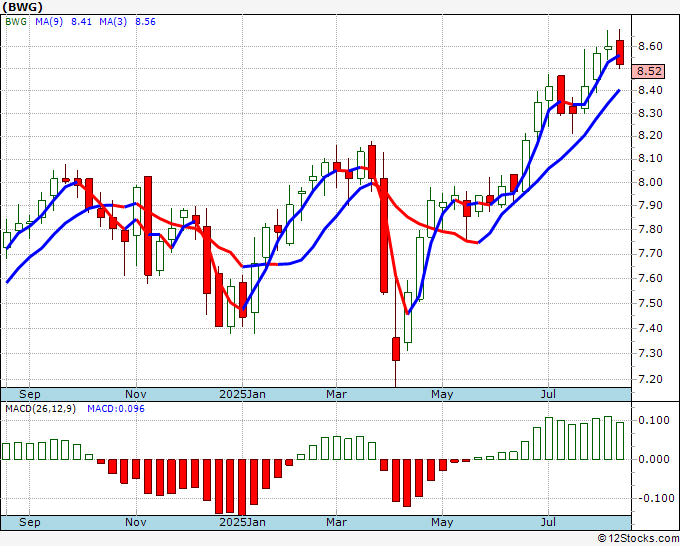
Task: Select the MA(9) value 8.41
Action: [x=82, y=22]
